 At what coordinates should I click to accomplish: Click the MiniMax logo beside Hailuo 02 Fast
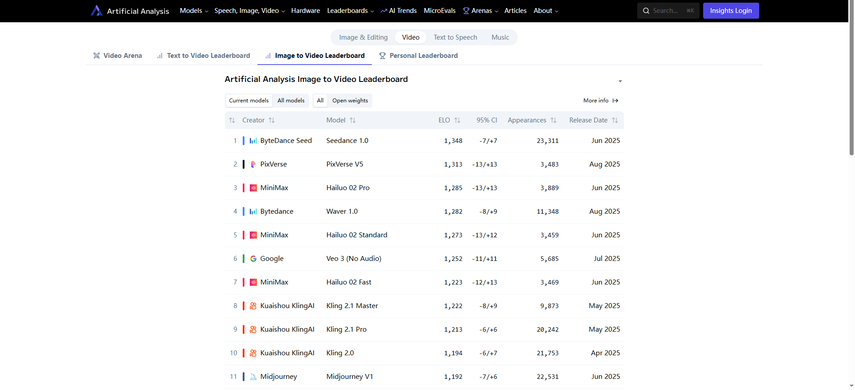pos(253,282)
